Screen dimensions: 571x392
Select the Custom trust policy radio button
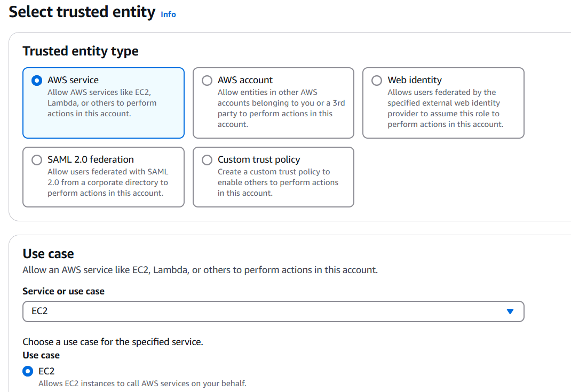pyautogui.click(x=207, y=160)
